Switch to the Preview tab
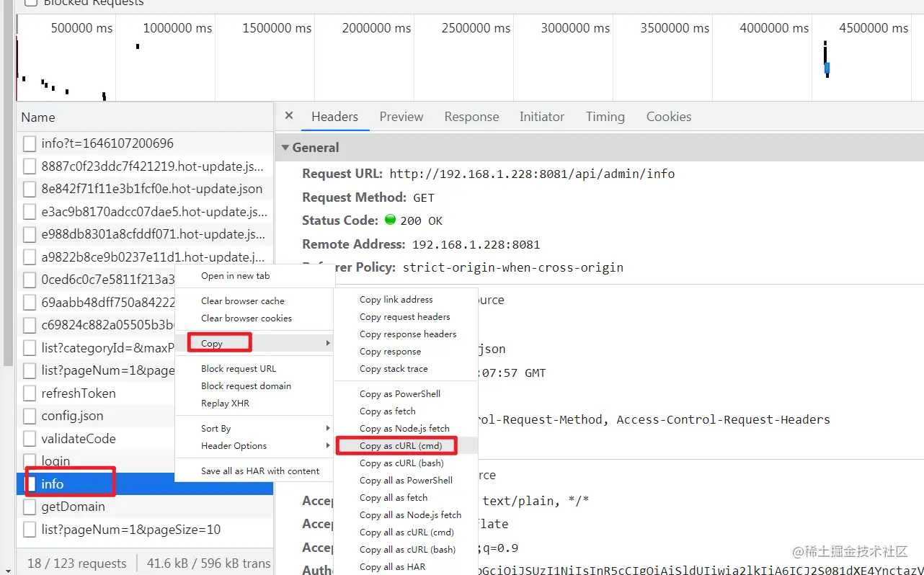 click(x=401, y=117)
